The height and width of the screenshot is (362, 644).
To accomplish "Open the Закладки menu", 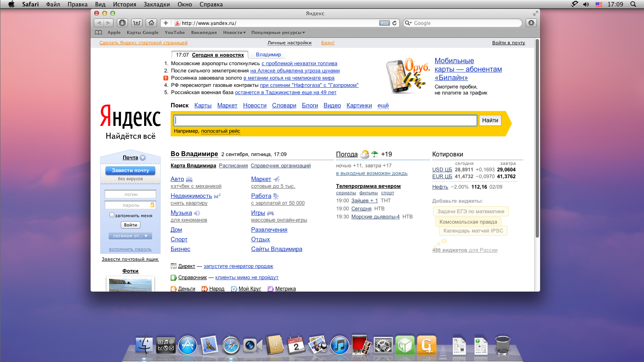I will [157, 4].
